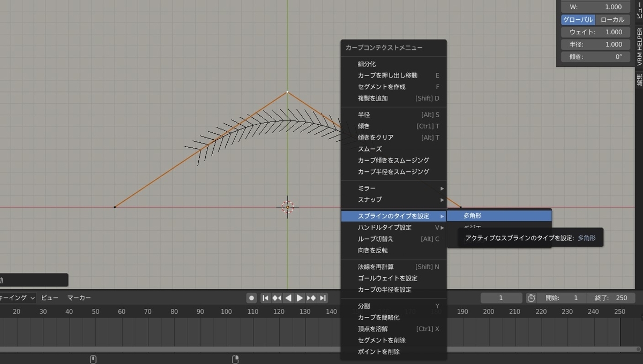Click the 開始 start frame field
The image size is (643, 364).
(562, 298)
